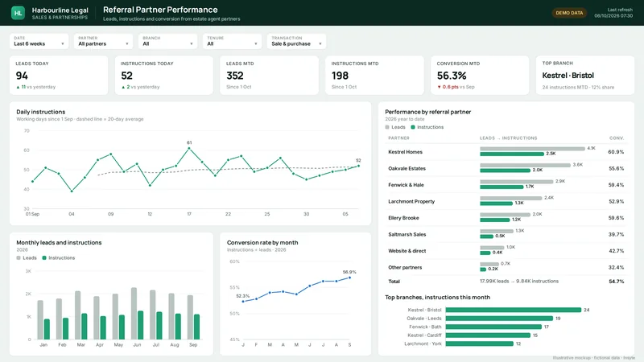Click the Kestrel · Bristol branch bar

pos(514,310)
